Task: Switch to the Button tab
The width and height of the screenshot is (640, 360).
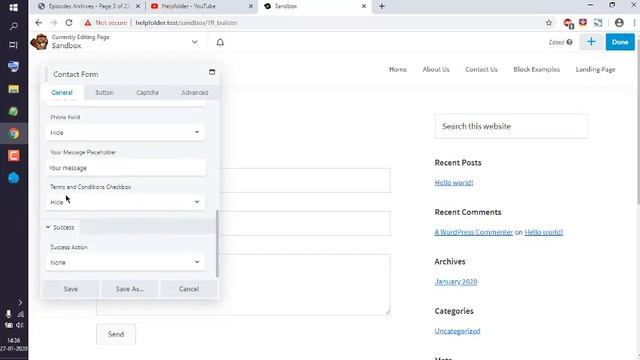Action: [x=104, y=93]
